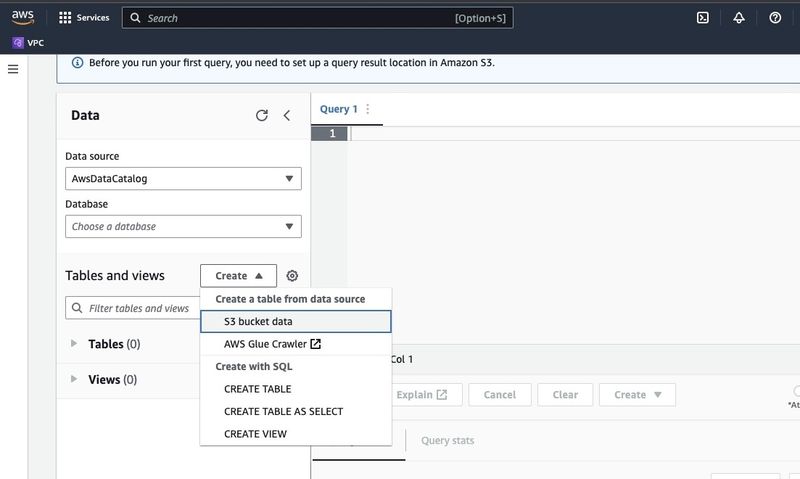Viewport: 800px width, 479px height.
Task: Click the Clear button
Action: click(565, 395)
